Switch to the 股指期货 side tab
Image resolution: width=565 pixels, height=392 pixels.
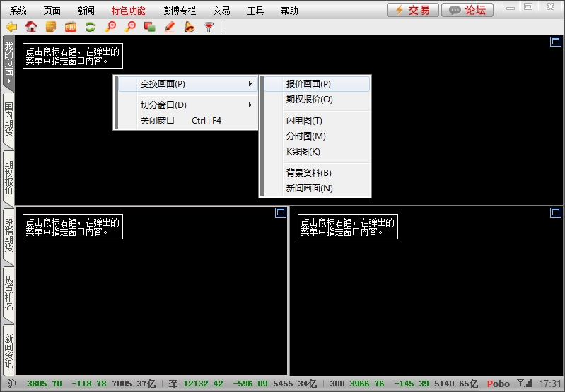point(8,237)
